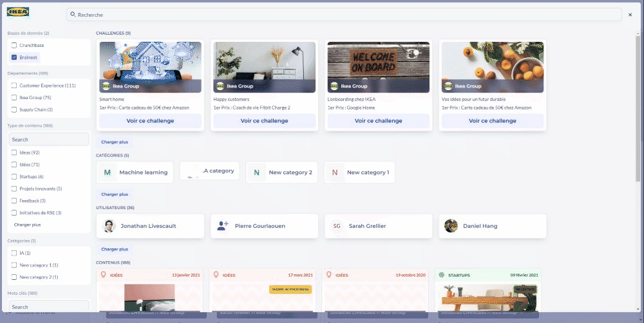Click the search magnifier icon
Image resolution: width=644 pixels, height=323 pixels.
point(73,14)
